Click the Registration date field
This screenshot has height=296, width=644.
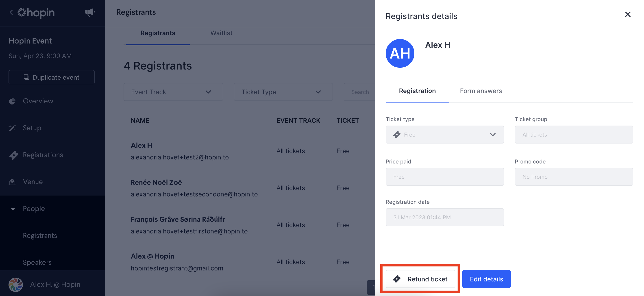(x=444, y=217)
